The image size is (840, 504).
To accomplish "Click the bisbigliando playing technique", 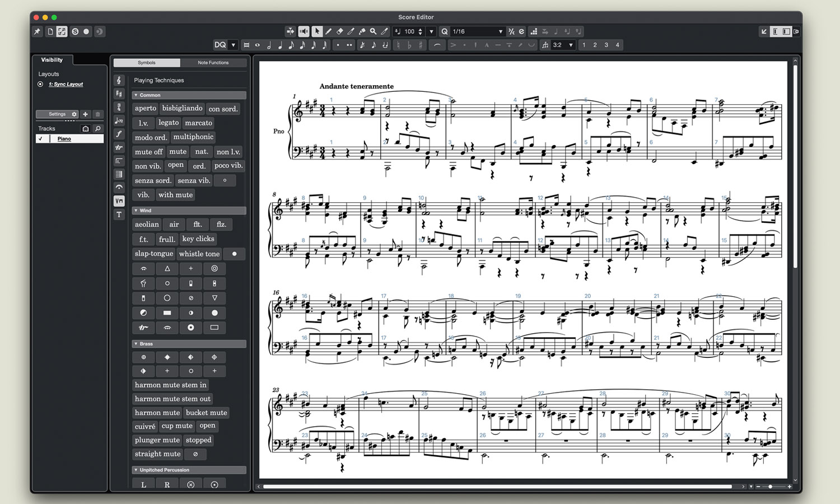I will [183, 108].
